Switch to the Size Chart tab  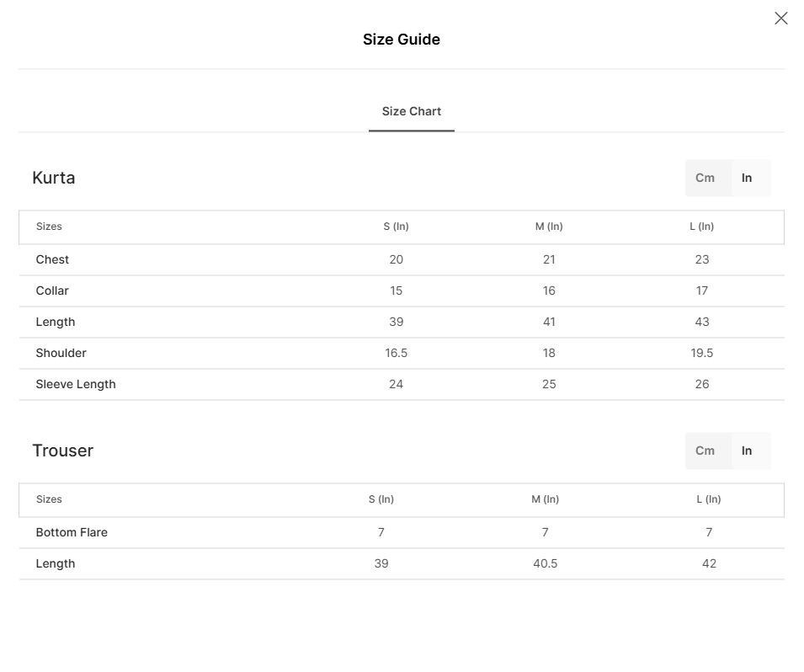click(x=411, y=111)
